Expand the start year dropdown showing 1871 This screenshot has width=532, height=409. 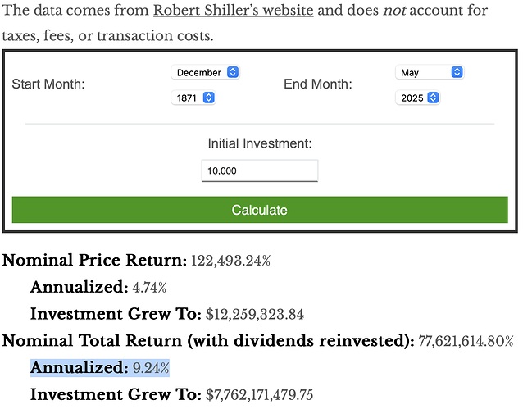point(193,98)
